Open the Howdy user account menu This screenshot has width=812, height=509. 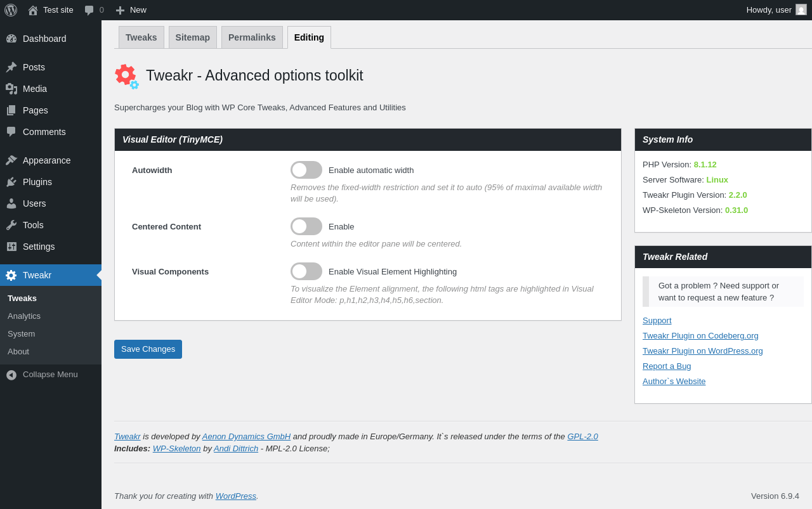pyautogui.click(x=776, y=10)
